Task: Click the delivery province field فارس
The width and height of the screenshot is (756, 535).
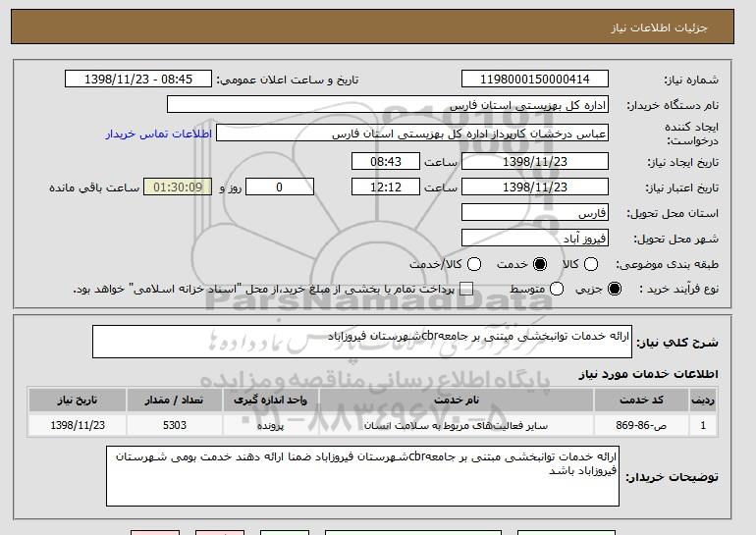Action: (x=535, y=213)
